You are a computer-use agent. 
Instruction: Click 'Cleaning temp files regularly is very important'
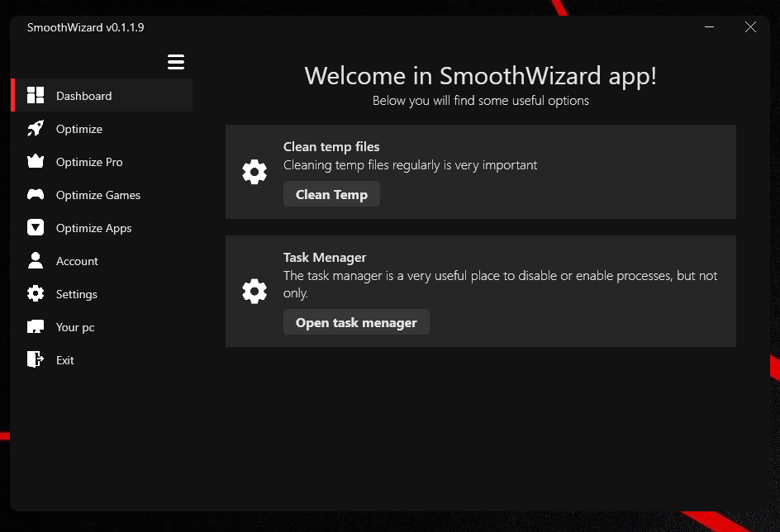pyautogui.click(x=410, y=165)
